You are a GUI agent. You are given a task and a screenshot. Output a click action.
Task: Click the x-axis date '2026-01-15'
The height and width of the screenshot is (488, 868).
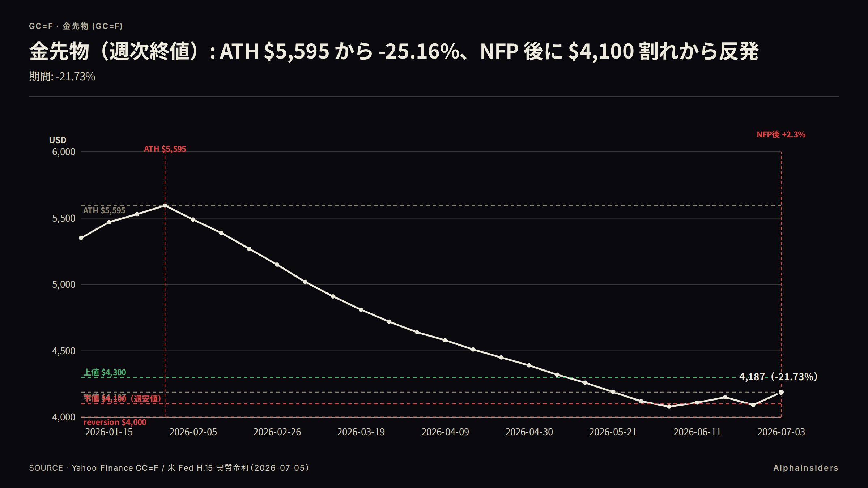109,432
